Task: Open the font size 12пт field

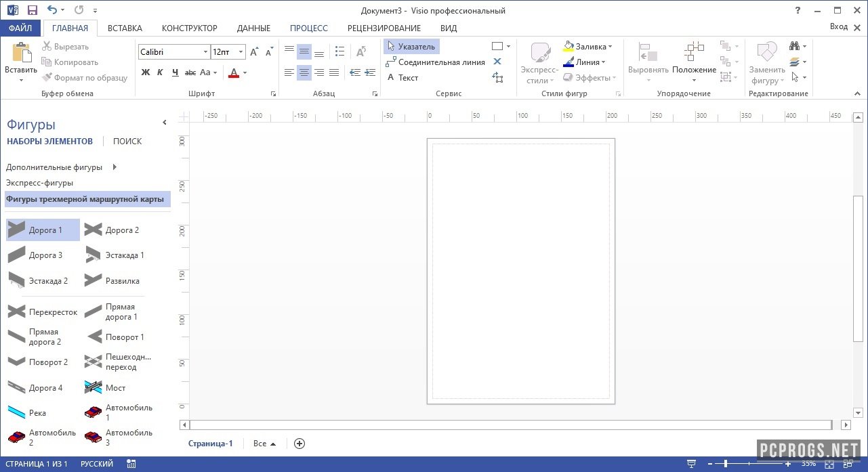Action: (x=222, y=52)
